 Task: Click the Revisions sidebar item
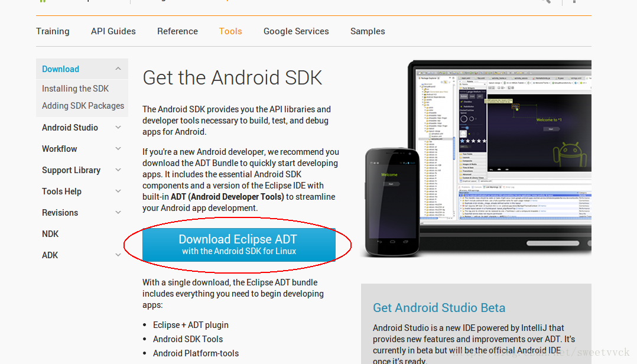point(60,213)
